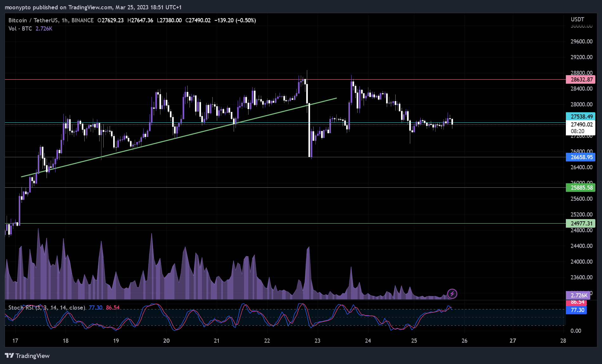Click the 77.30 Stoch RSI axis label
The height and width of the screenshot is (364, 602).
tap(576, 310)
